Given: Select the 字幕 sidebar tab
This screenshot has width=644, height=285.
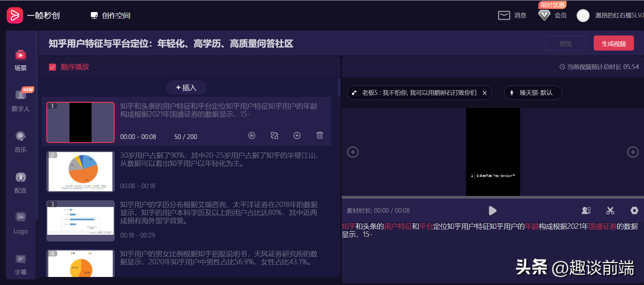Looking at the screenshot, I should click(x=20, y=265).
